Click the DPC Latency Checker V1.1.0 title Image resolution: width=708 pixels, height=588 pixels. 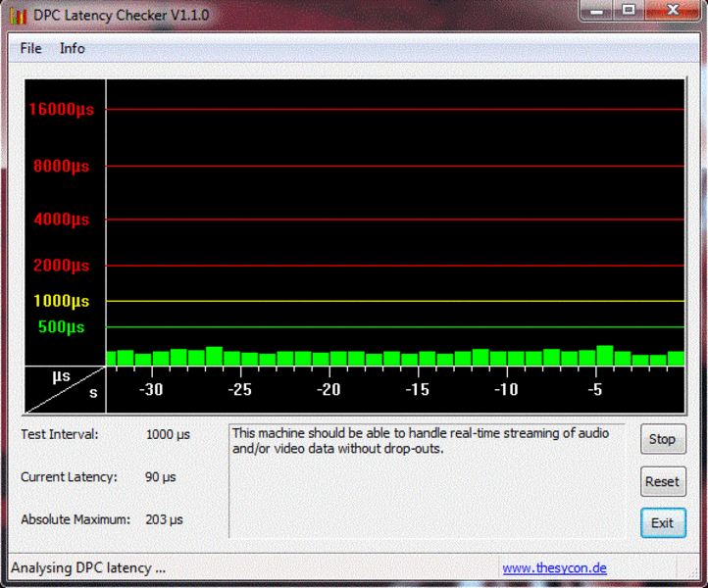click(x=121, y=16)
